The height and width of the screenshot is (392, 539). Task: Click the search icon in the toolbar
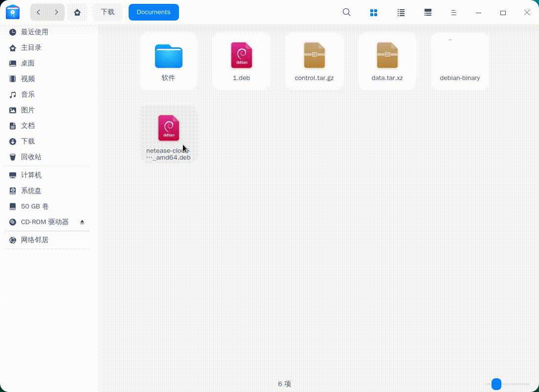tap(346, 12)
